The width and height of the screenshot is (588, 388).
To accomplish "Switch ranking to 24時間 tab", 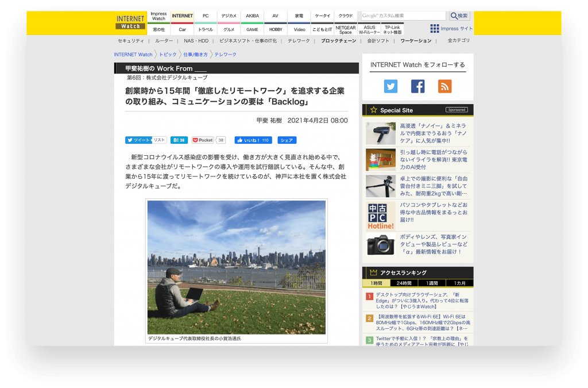I will [x=404, y=283].
